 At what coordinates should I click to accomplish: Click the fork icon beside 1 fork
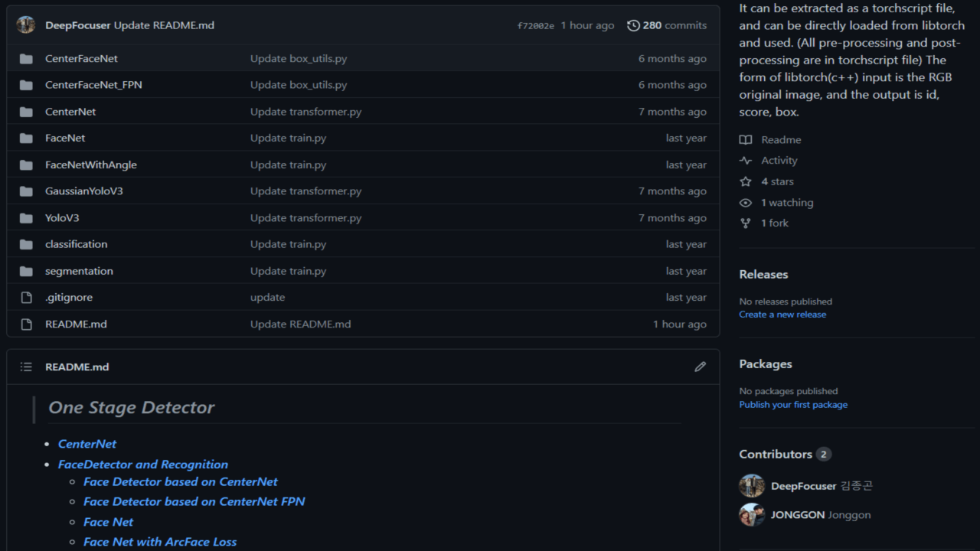pos(746,223)
